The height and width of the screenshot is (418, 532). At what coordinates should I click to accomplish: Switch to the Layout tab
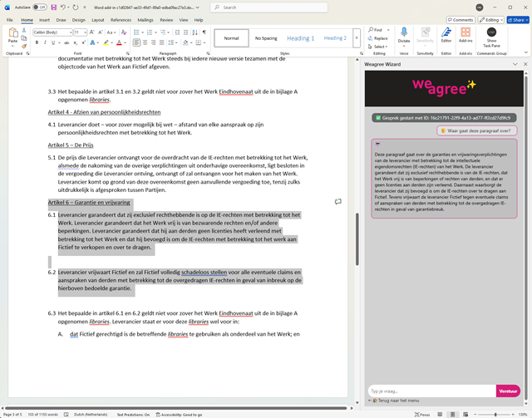pyautogui.click(x=98, y=20)
